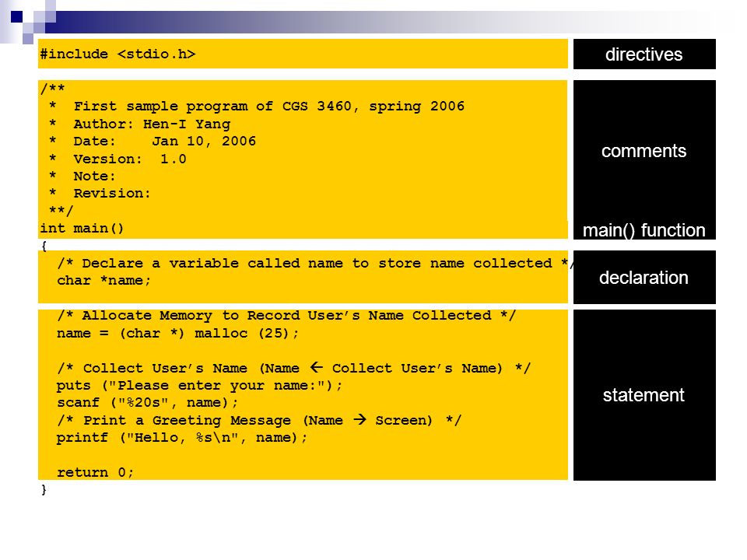Click the 'Note:' comment line
This screenshot has height=560, width=747.
coord(82,176)
